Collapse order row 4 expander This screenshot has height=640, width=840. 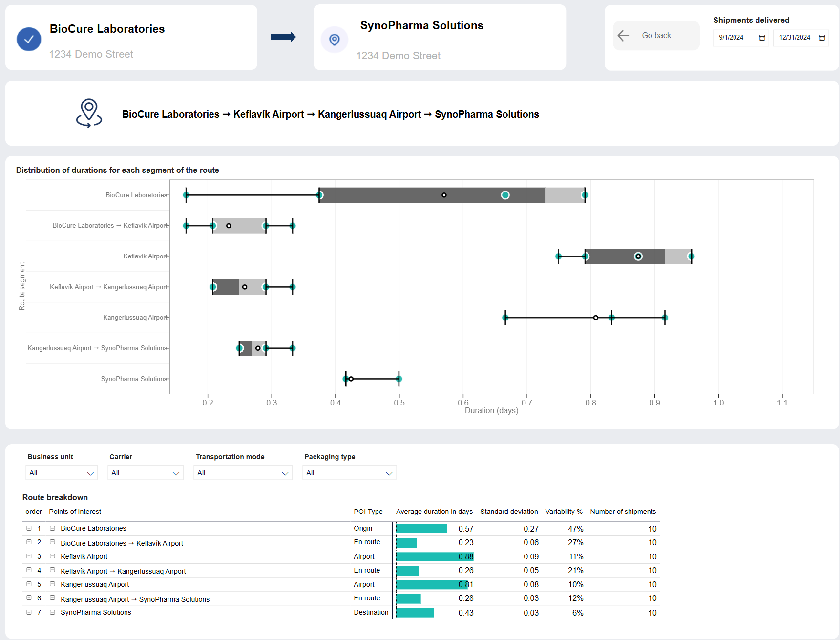point(29,570)
